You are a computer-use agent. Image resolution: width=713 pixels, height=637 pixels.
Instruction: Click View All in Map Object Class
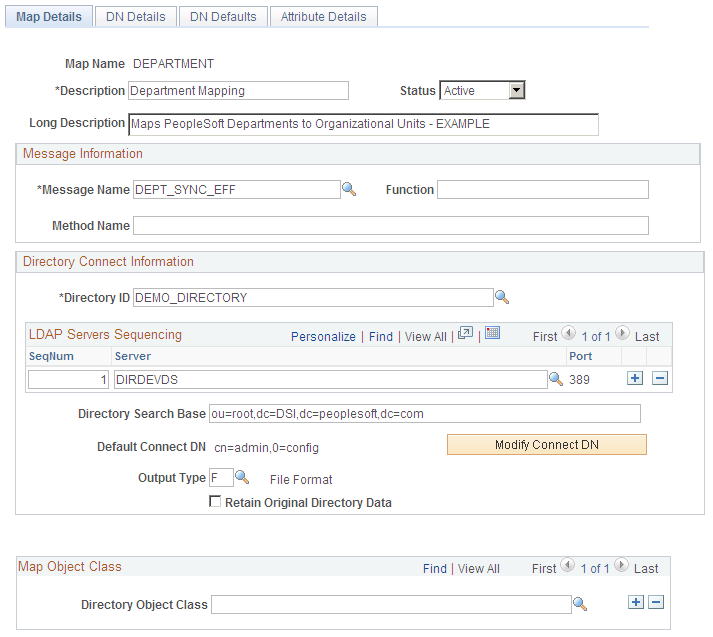478,568
